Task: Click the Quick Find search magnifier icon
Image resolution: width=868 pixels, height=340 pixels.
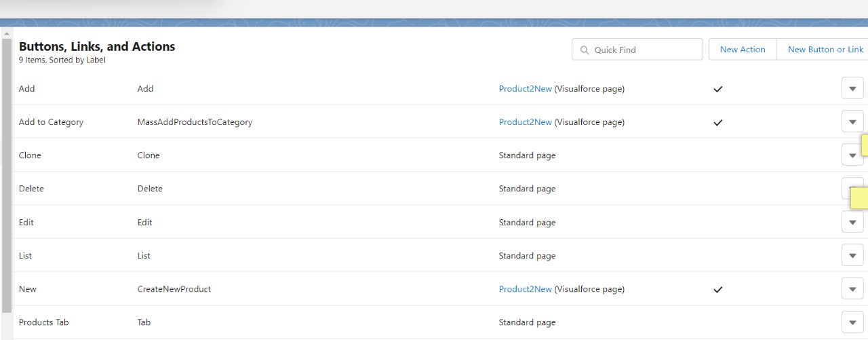Action: tap(585, 50)
